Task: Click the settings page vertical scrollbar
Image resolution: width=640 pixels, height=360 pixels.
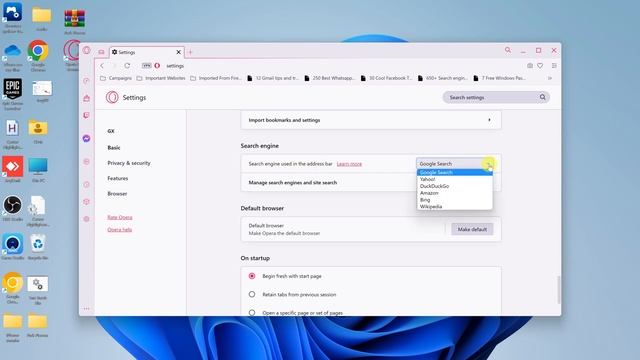Action: tap(559, 290)
